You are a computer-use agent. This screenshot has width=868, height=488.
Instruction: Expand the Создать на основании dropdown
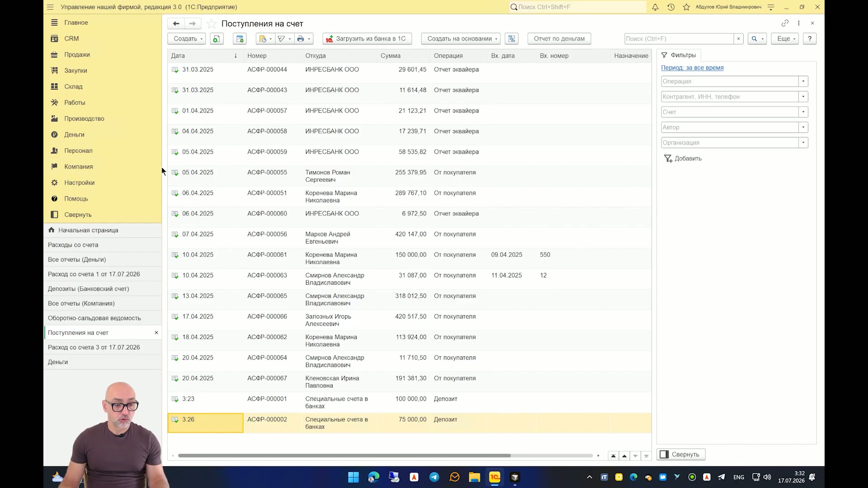[x=461, y=39]
